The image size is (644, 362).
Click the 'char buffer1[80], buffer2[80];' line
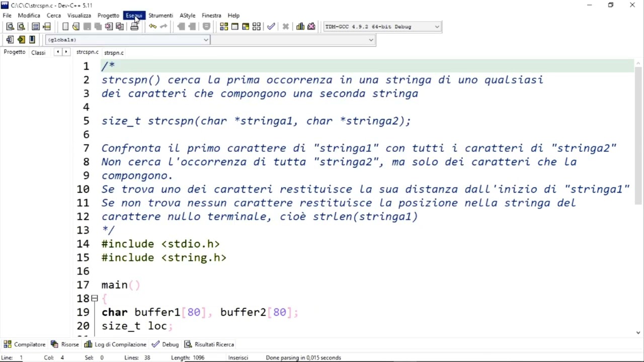pyautogui.click(x=200, y=312)
